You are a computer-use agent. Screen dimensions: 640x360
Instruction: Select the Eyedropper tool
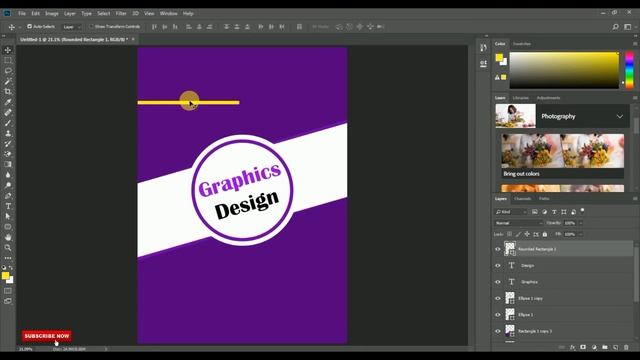[8, 102]
